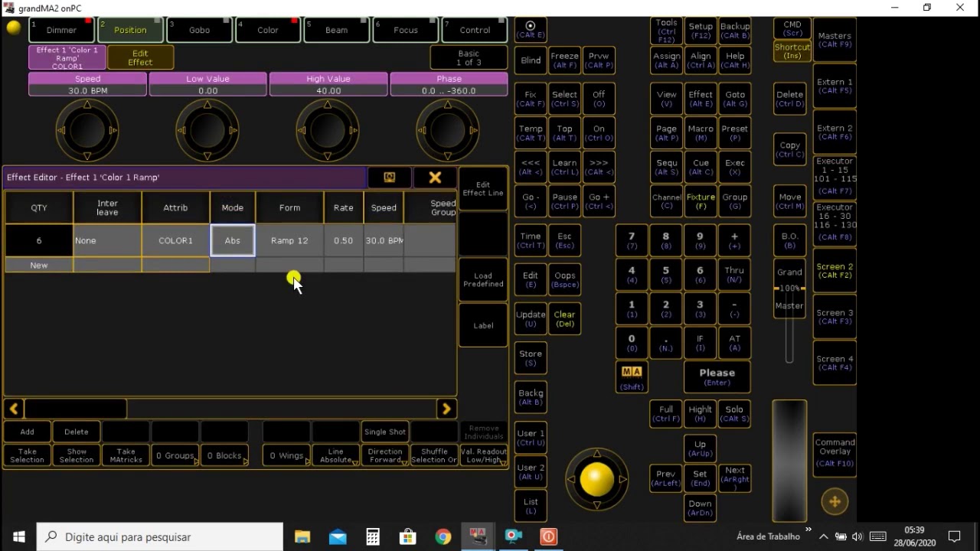Click the up arrow on the Speed encoder knob

tap(87, 104)
